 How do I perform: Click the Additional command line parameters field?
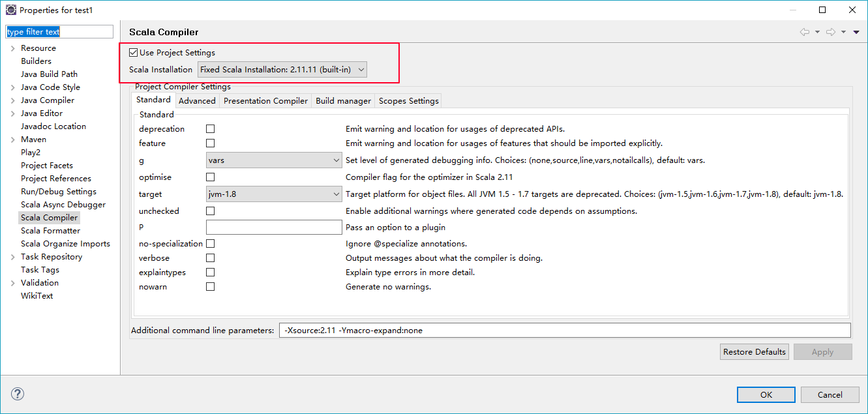point(565,331)
